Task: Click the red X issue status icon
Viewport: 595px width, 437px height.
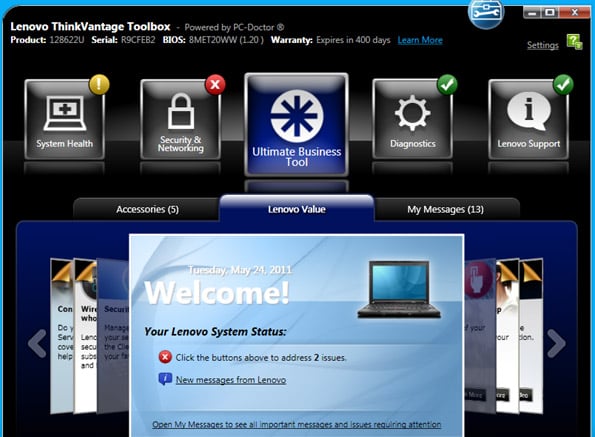Action: click(165, 357)
